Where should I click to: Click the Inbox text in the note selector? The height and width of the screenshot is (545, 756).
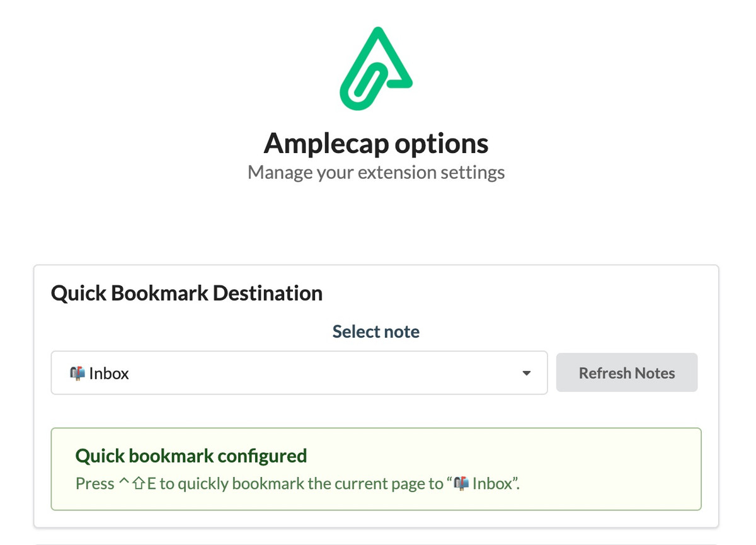click(108, 373)
